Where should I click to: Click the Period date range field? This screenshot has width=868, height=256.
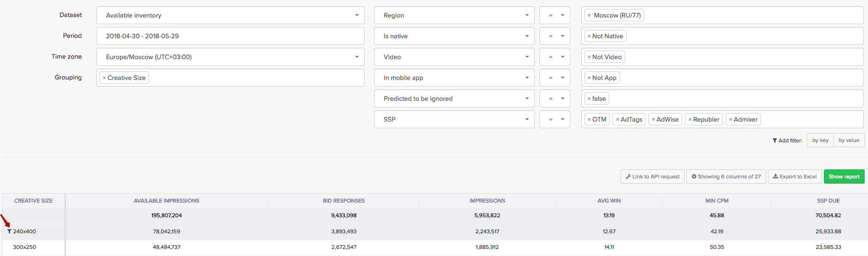coord(230,36)
